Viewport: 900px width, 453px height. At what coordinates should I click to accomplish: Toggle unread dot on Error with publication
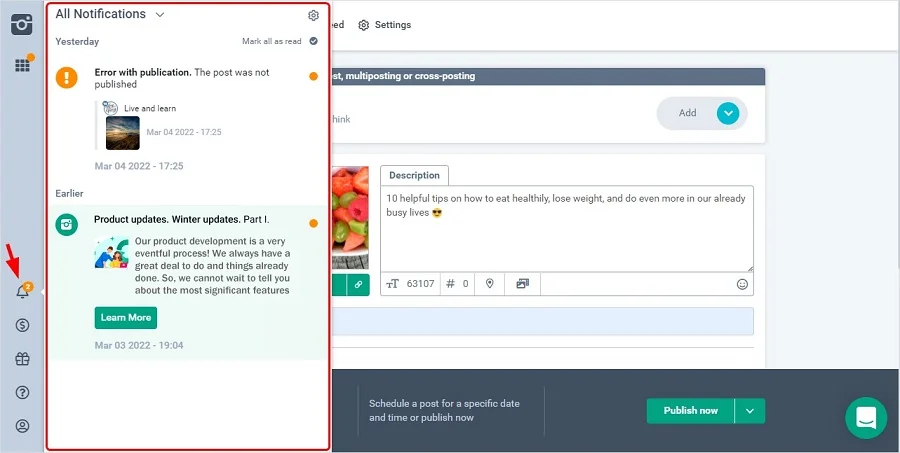click(313, 76)
